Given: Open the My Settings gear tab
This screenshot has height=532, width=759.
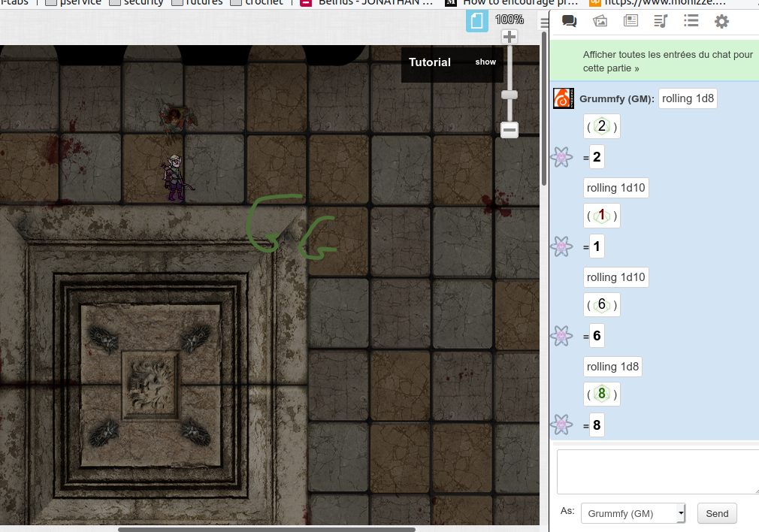Looking at the screenshot, I should [x=721, y=21].
